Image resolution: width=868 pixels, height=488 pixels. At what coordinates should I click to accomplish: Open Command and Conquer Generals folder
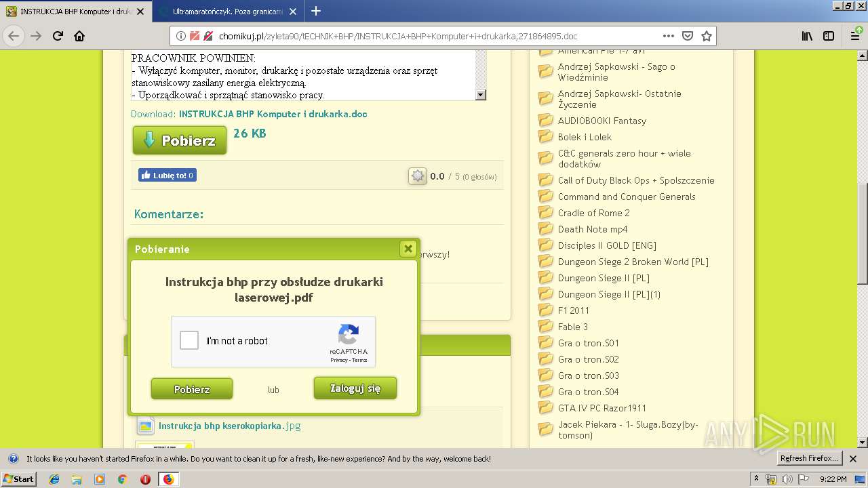click(x=627, y=197)
